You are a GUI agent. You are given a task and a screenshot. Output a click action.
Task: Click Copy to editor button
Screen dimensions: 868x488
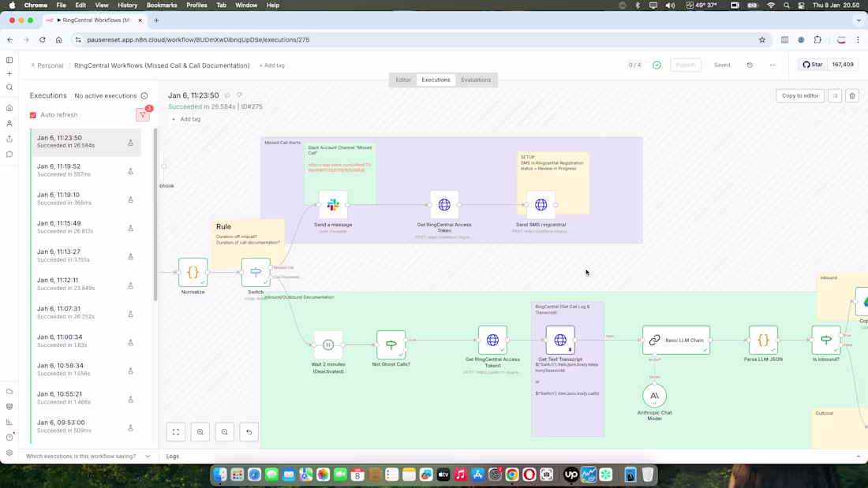800,95
